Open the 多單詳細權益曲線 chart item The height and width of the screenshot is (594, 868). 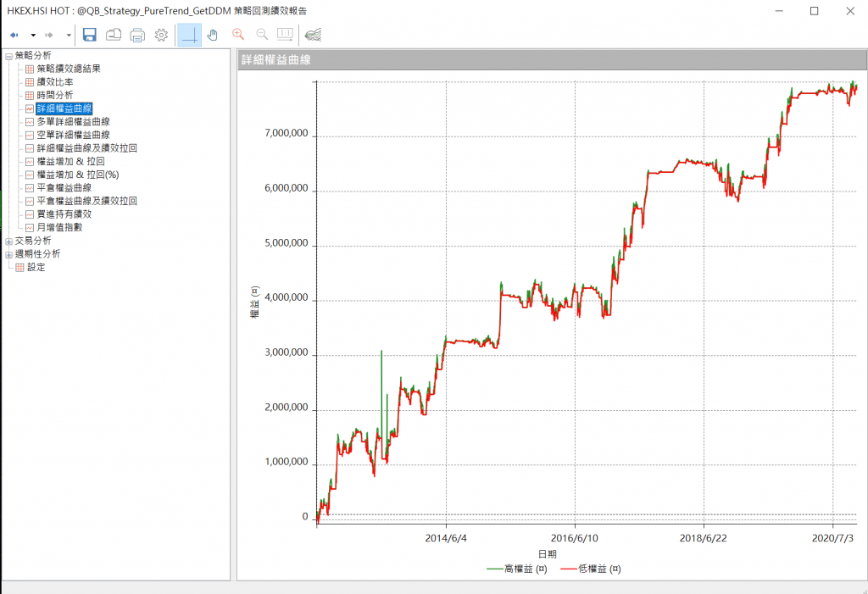73,121
